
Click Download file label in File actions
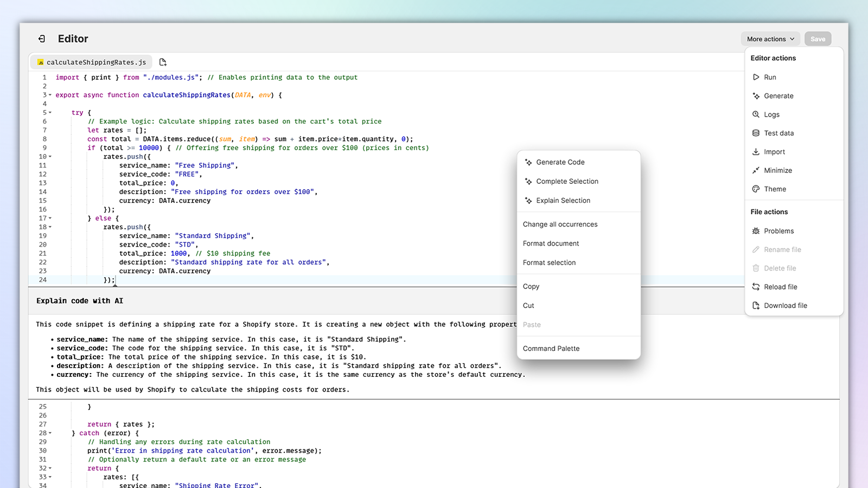point(786,305)
